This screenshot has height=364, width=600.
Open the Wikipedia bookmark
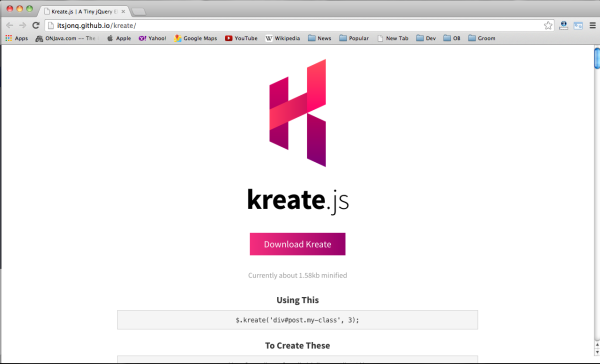click(282, 38)
